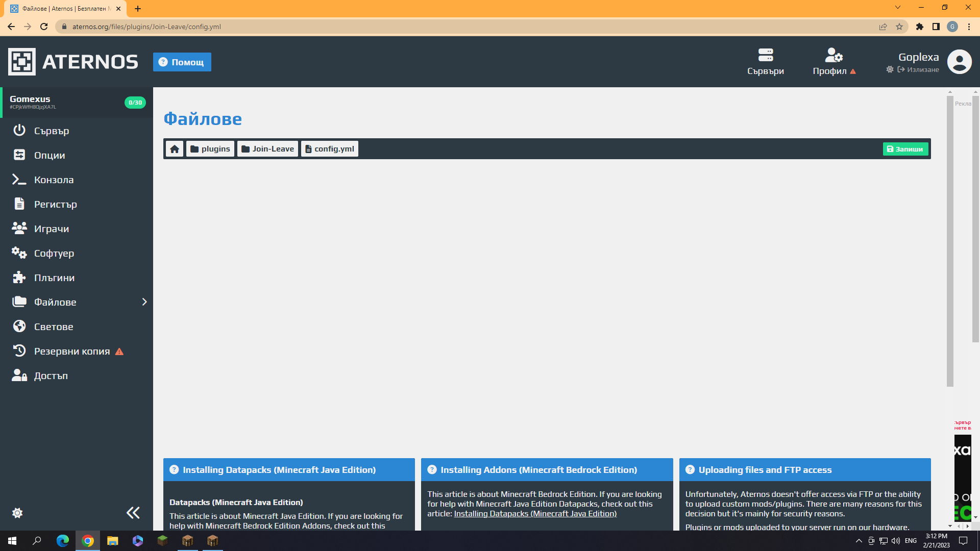Click the address bar URL

(146, 27)
